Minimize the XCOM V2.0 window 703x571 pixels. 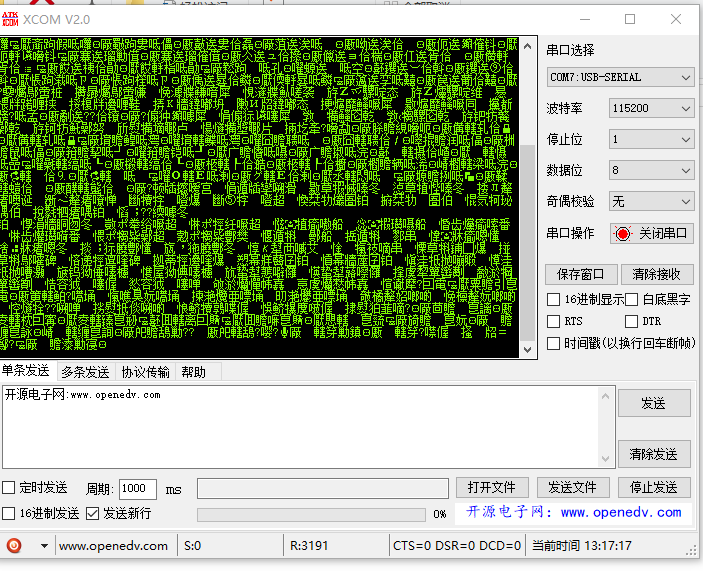585,19
